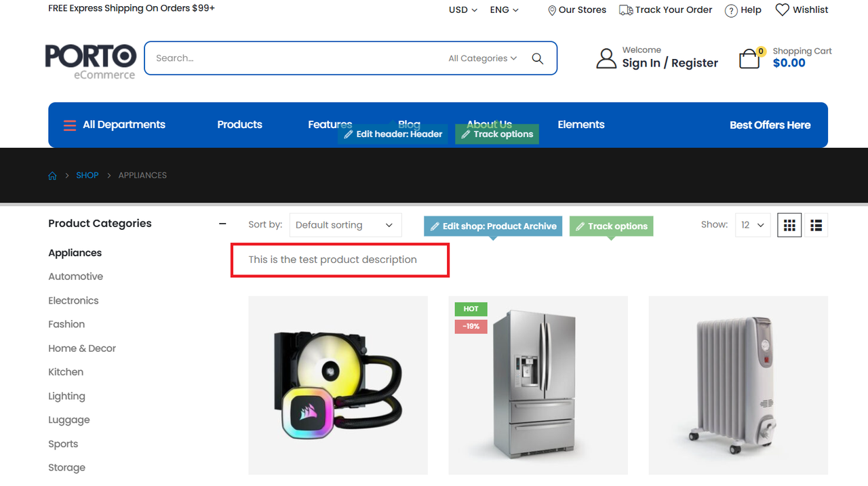Open the refrigerator product image

pos(538,385)
